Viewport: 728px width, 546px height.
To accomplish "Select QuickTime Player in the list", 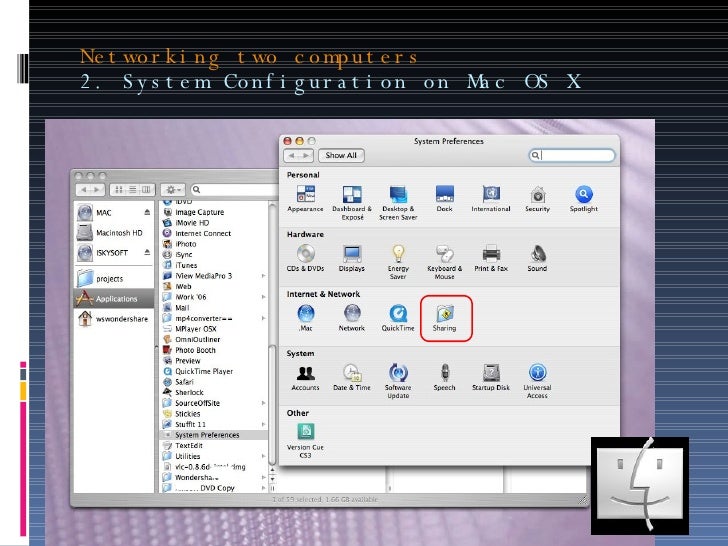I will [x=214, y=371].
